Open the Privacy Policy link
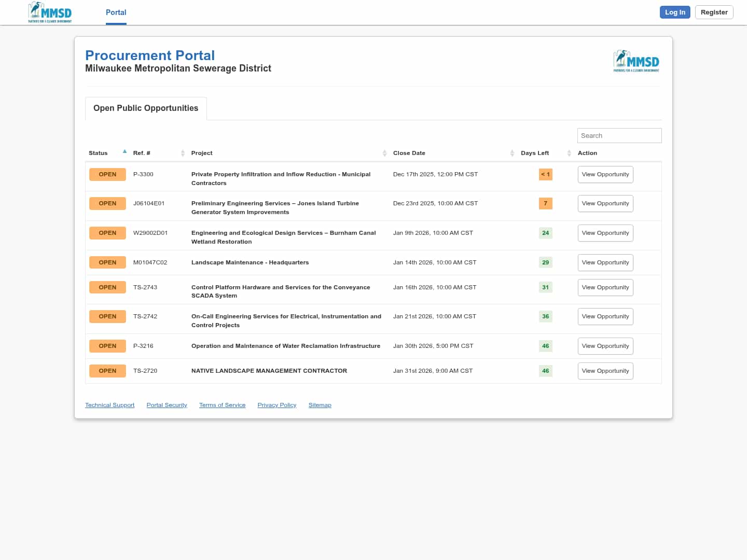 point(276,405)
